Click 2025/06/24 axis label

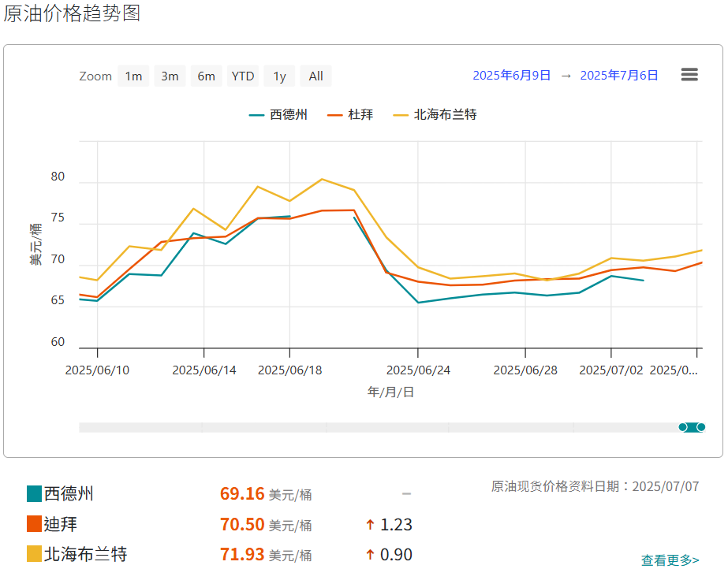click(418, 370)
